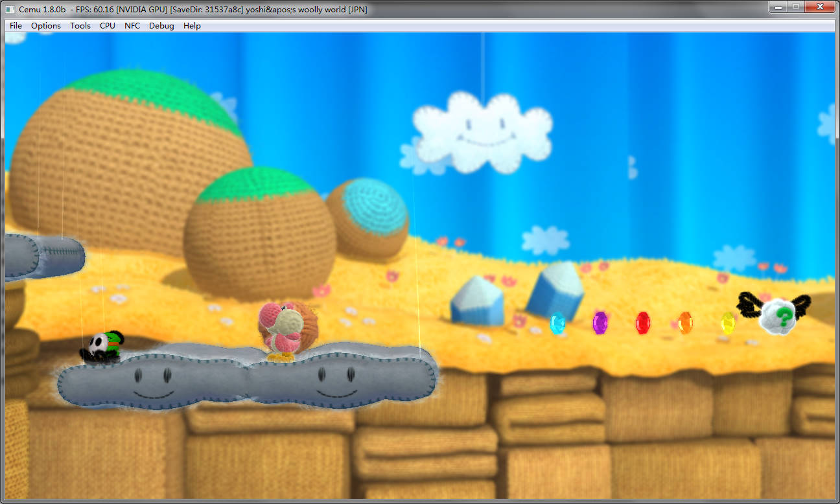The image size is (840, 504).
Task: Click the yellow gem in the game
Action: tap(729, 323)
